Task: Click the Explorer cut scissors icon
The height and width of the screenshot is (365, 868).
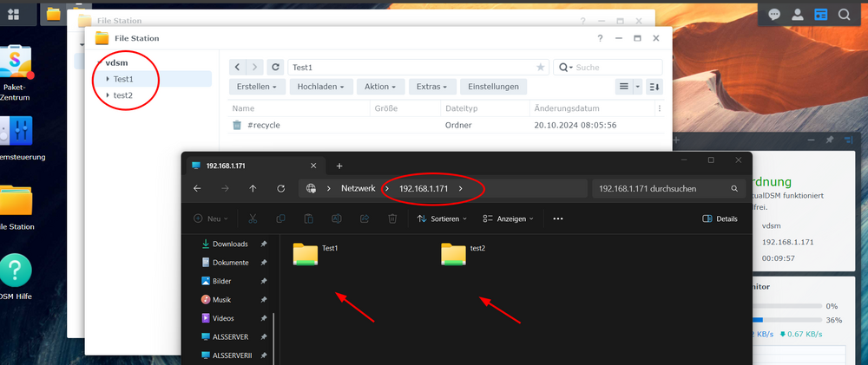Action: (253, 218)
